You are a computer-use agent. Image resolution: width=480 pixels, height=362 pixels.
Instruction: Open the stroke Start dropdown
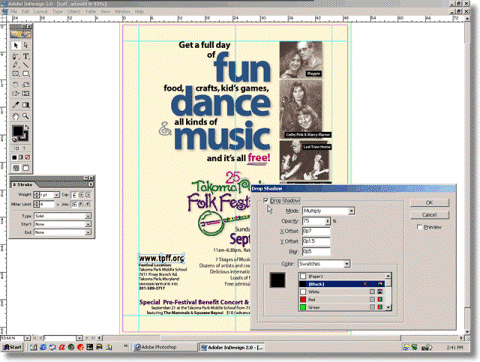pyautogui.click(x=88, y=224)
